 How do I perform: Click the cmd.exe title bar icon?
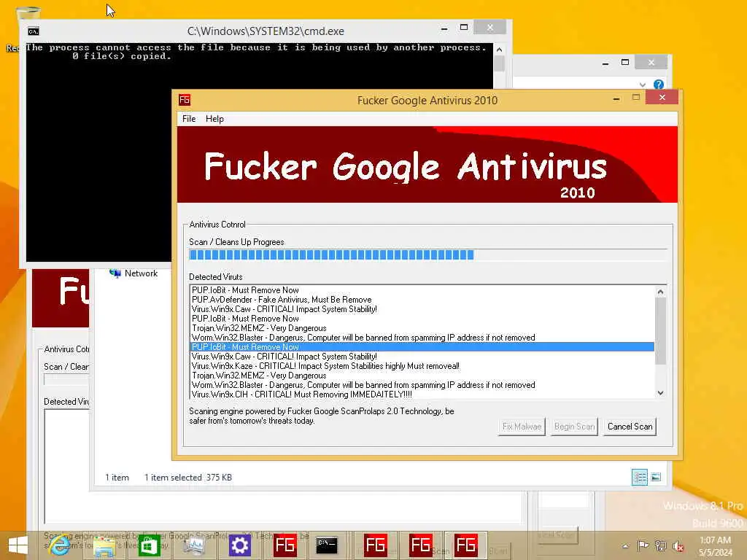(x=34, y=31)
